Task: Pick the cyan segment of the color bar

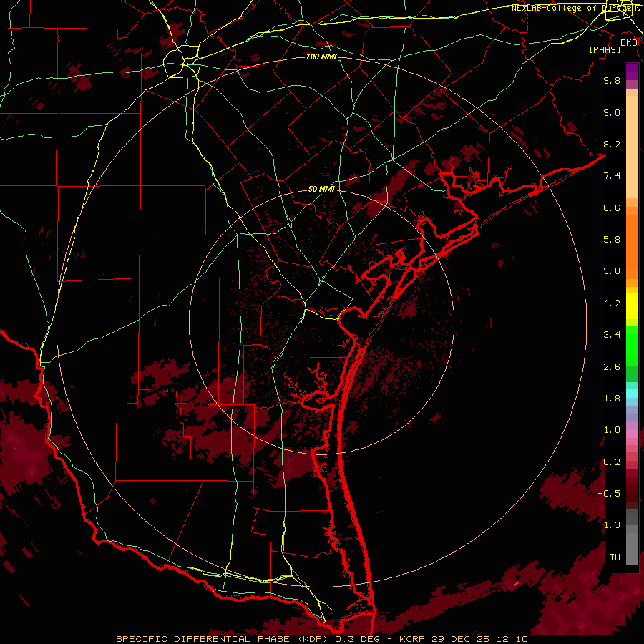Action: [x=632, y=394]
